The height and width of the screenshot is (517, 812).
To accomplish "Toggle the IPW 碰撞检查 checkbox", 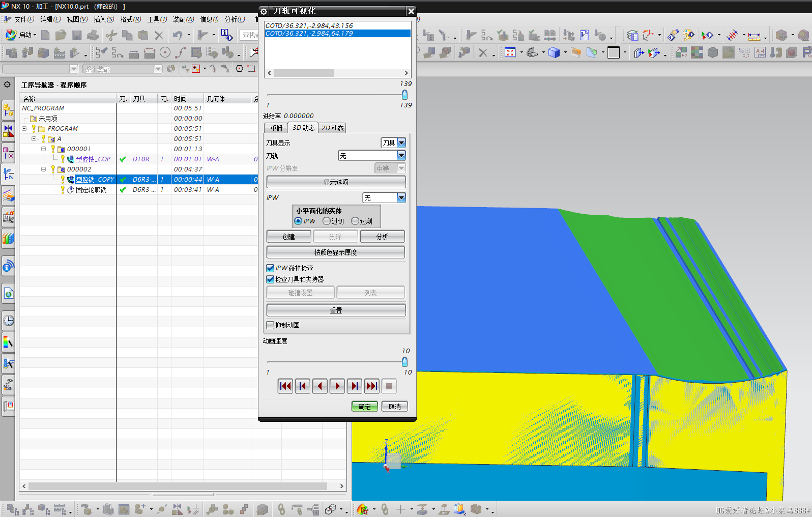I will coord(270,268).
